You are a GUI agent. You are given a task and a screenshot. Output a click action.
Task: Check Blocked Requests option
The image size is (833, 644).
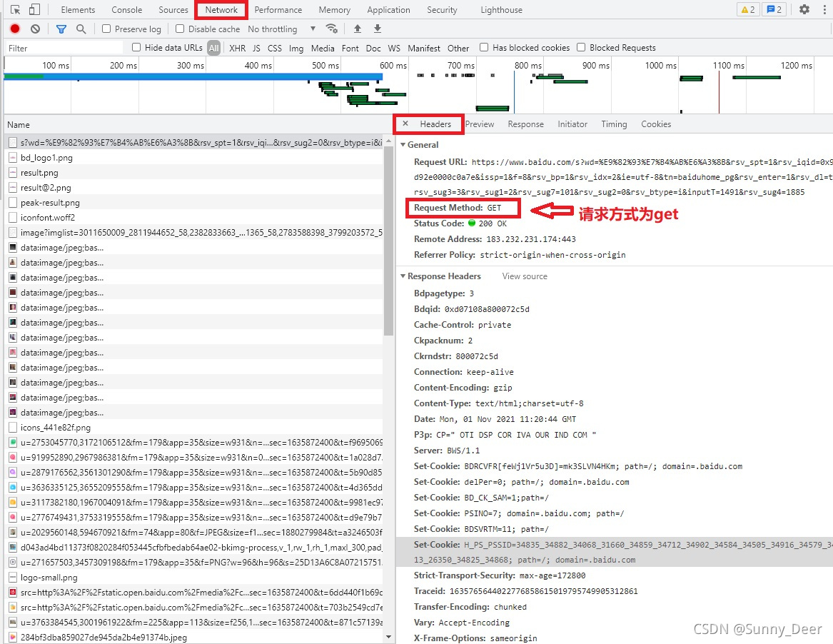click(x=581, y=47)
